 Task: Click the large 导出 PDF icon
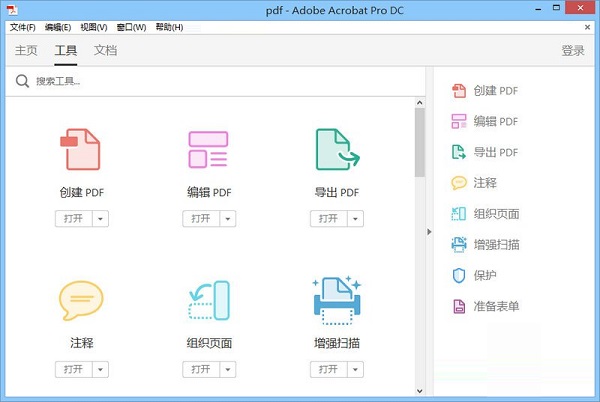(338, 149)
